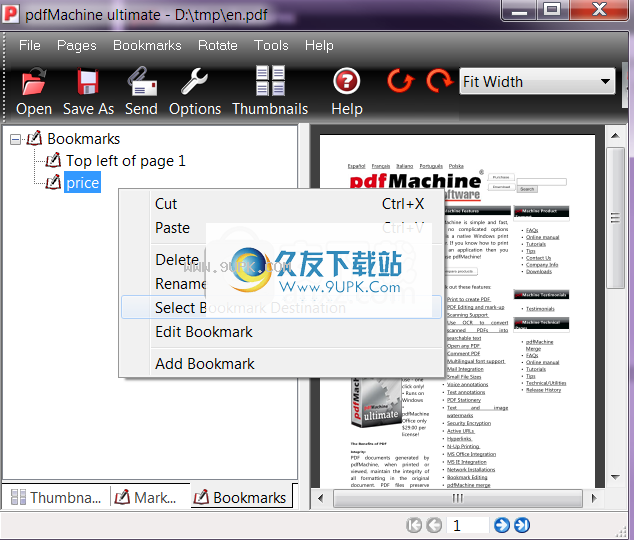Click the Security Encryption link in the page

pyautogui.click(x=469, y=423)
